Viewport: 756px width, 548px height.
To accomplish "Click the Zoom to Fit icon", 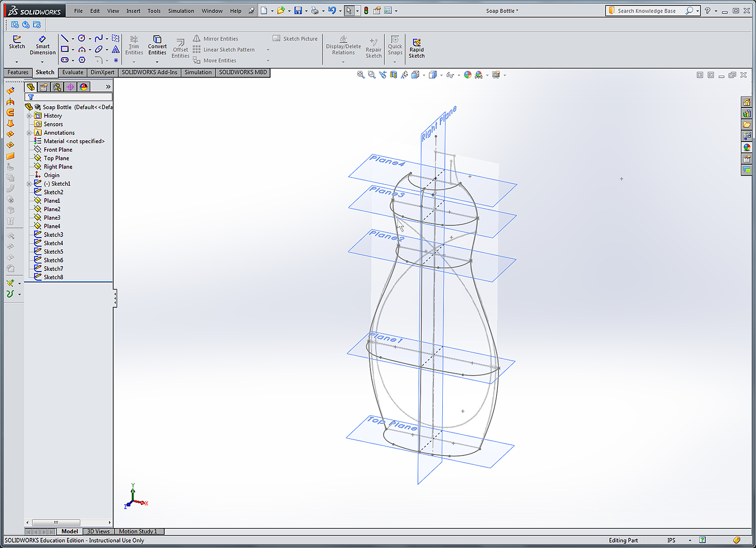I will (361, 75).
